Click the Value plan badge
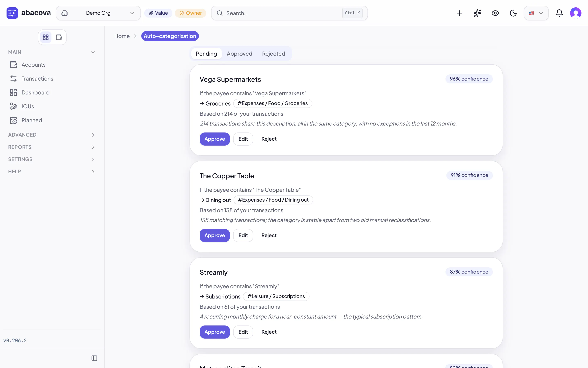 (158, 13)
